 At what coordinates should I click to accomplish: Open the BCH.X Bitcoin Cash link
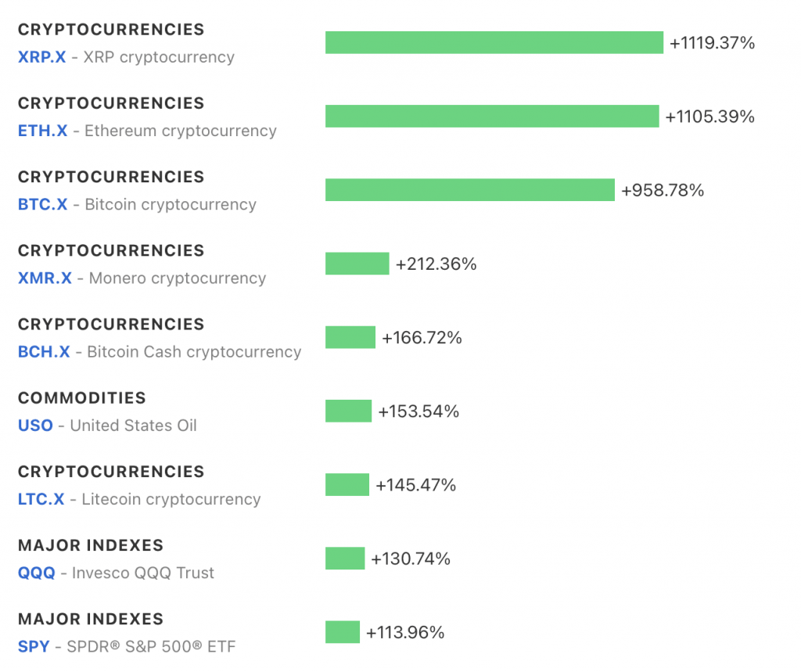(44, 352)
